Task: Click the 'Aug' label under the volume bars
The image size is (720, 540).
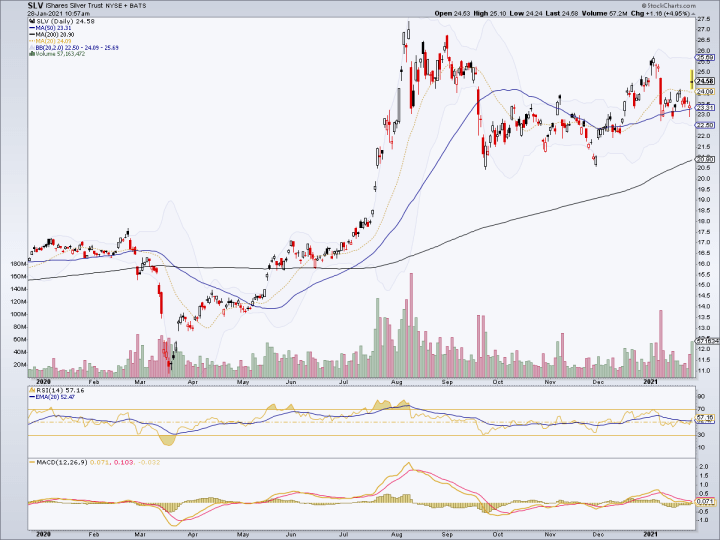Action: pyautogui.click(x=397, y=382)
